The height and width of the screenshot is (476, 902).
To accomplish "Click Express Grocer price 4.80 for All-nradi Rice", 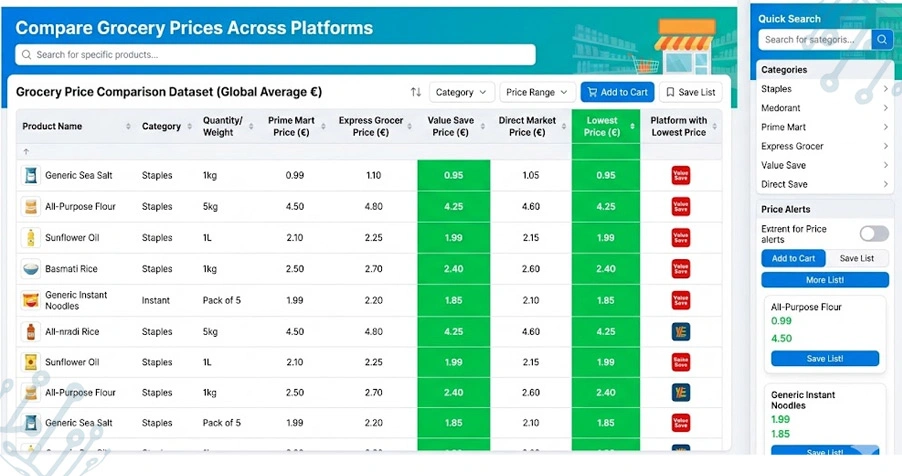I will [373, 332].
